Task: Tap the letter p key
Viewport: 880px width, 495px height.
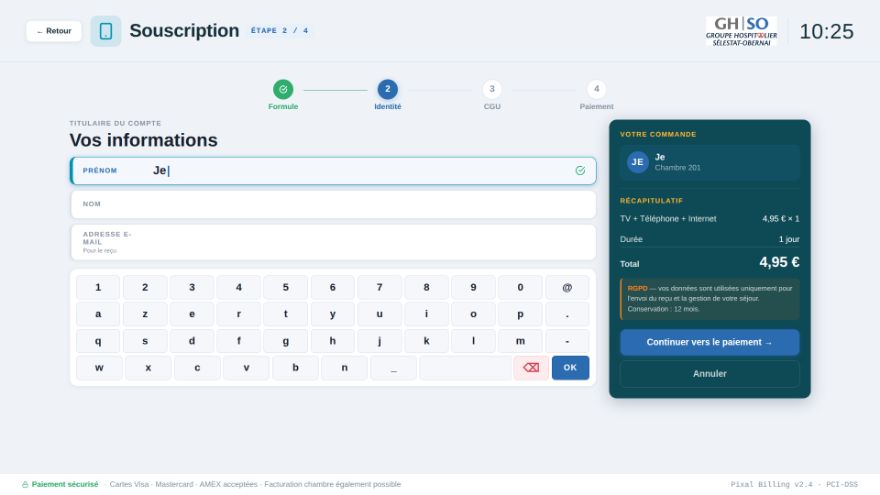Action: (520, 314)
